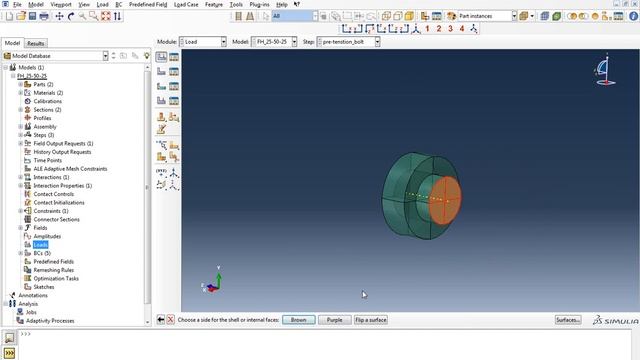Expand the Steps (3) tree node
The image size is (640, 360).
pyautogui.click(x=20, y=135)
